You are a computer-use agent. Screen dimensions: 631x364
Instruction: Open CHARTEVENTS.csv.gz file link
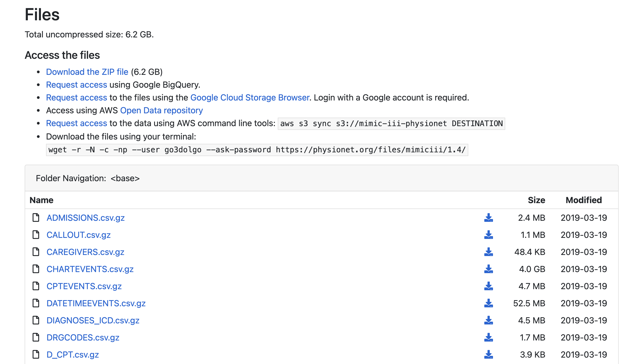90,269
